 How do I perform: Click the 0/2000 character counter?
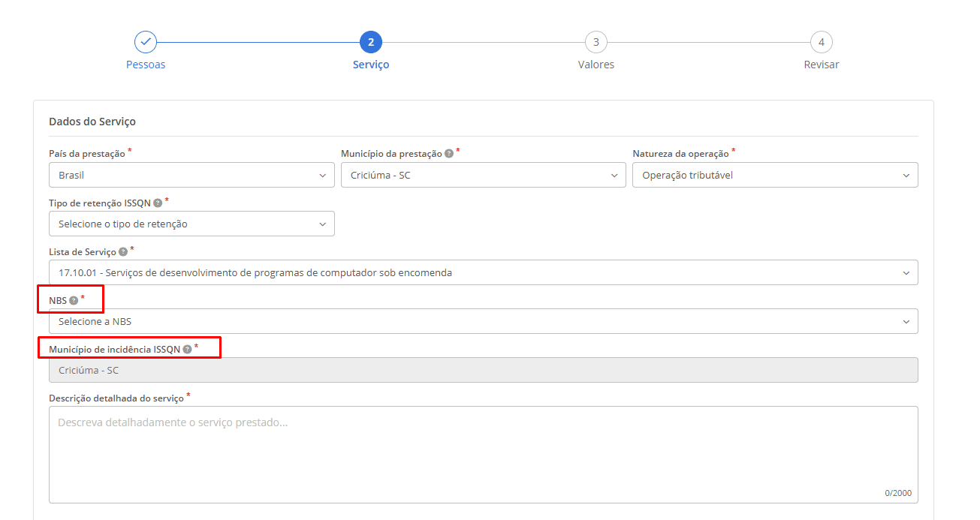pos(897,493)
